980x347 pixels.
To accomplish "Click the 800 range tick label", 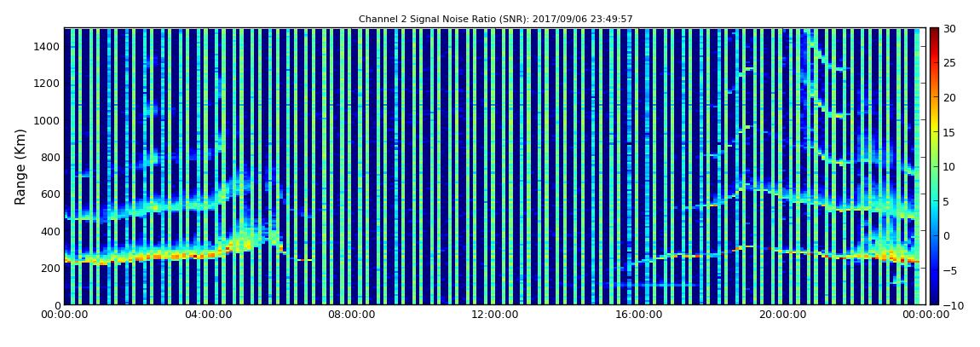I will click(50, 158).
